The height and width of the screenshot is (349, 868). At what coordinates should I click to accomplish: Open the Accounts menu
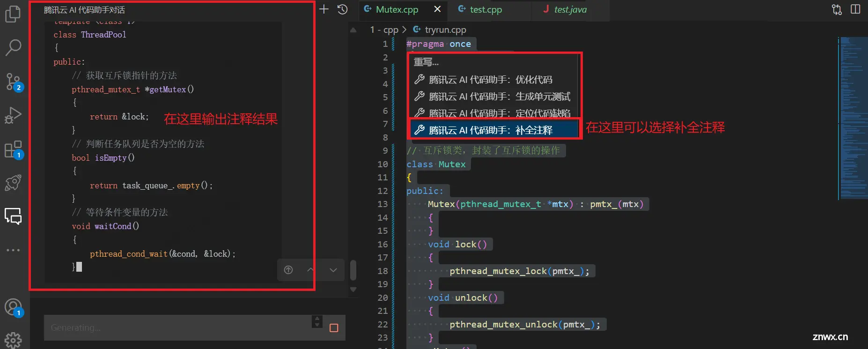14,308
